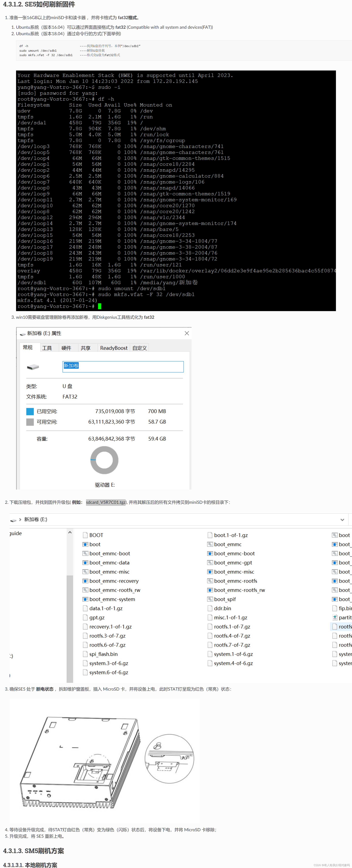This screenshot has width=352, height=868.
Task: Select the file named rootfs.4-of-7.gz
Action: point(232,636)
